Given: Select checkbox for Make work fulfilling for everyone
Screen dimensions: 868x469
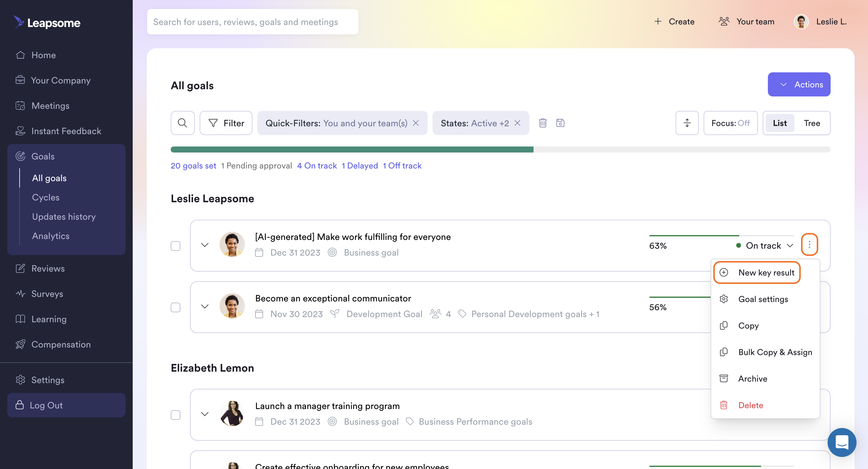Looking at the screenshot, I should point(176,246).
